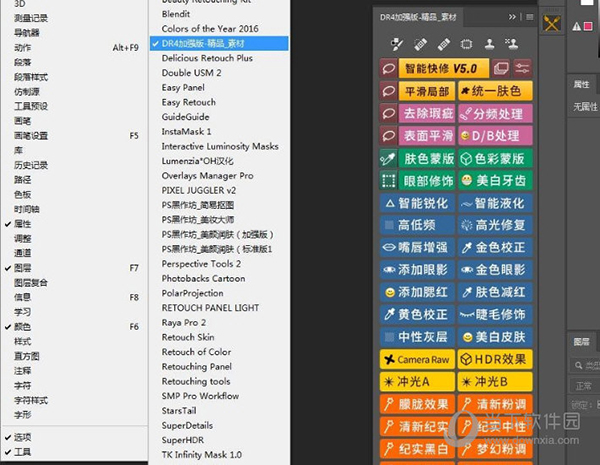Select the second bandage patch icon
Image resolution: width=600 pixels, height=465 pixels.
coord(443,44)
